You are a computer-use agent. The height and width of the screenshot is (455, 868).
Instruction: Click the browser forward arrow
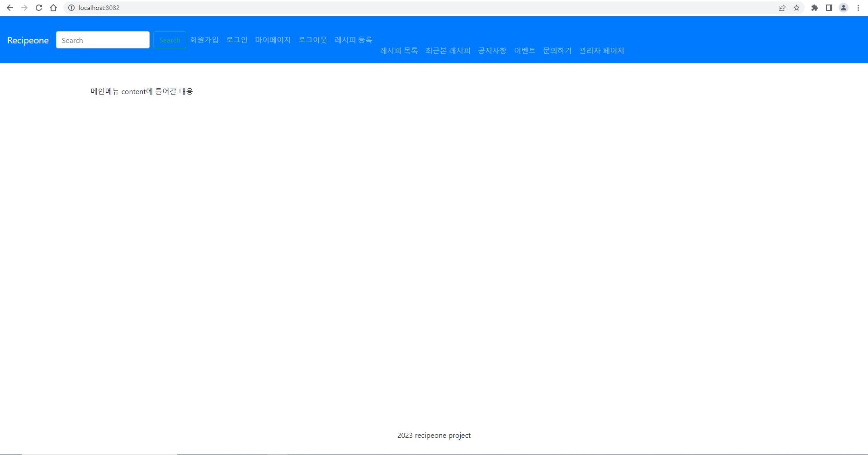(x=24, y=8)
